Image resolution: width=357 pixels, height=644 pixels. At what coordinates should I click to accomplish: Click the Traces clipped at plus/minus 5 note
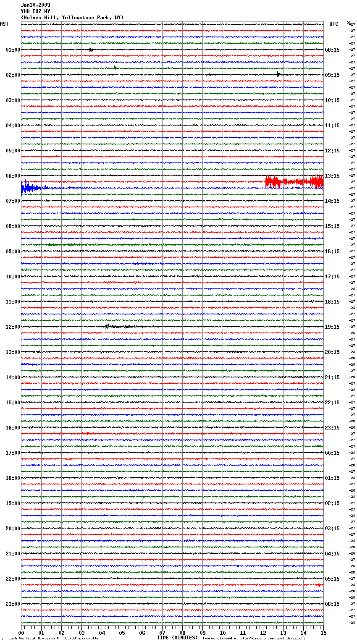pos(254,638)
